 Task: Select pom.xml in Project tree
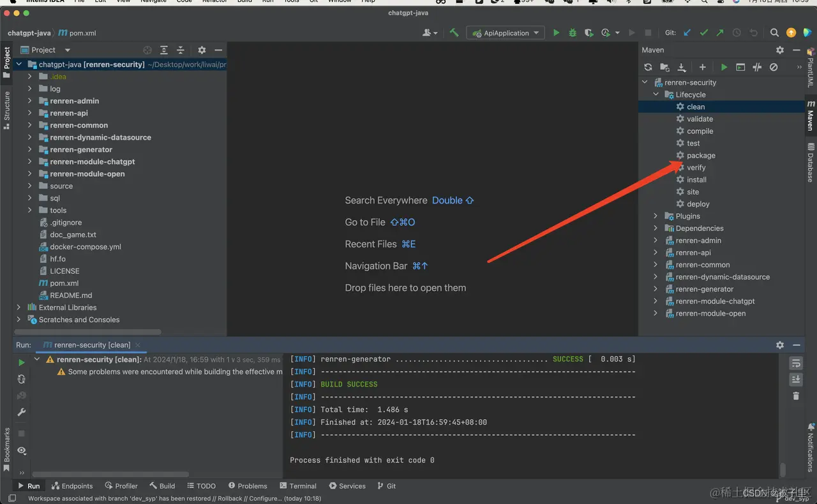[64, 283]
